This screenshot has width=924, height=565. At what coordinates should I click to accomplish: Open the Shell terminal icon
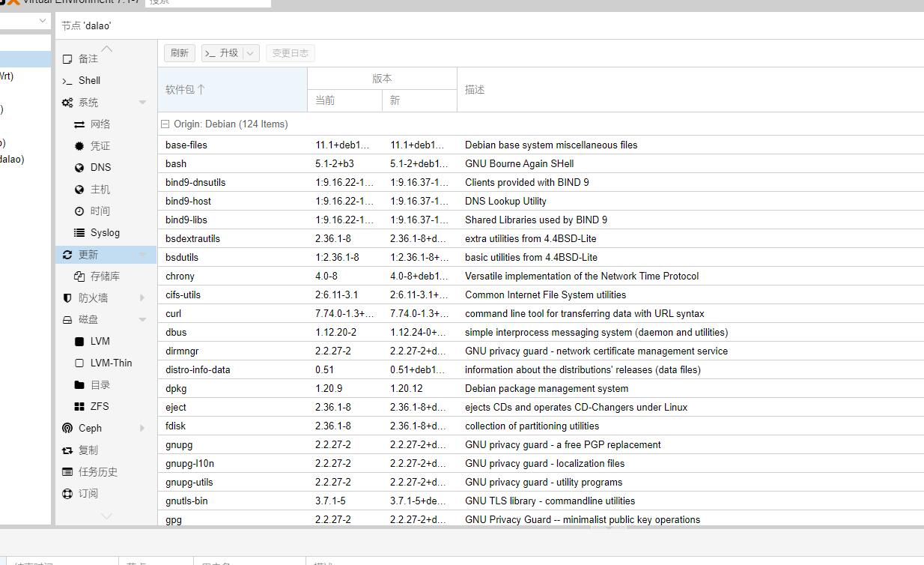[x=67, y=80]
